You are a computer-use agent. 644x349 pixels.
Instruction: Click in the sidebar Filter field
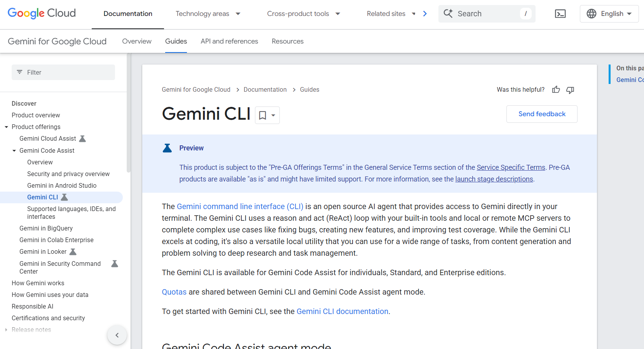63,72
